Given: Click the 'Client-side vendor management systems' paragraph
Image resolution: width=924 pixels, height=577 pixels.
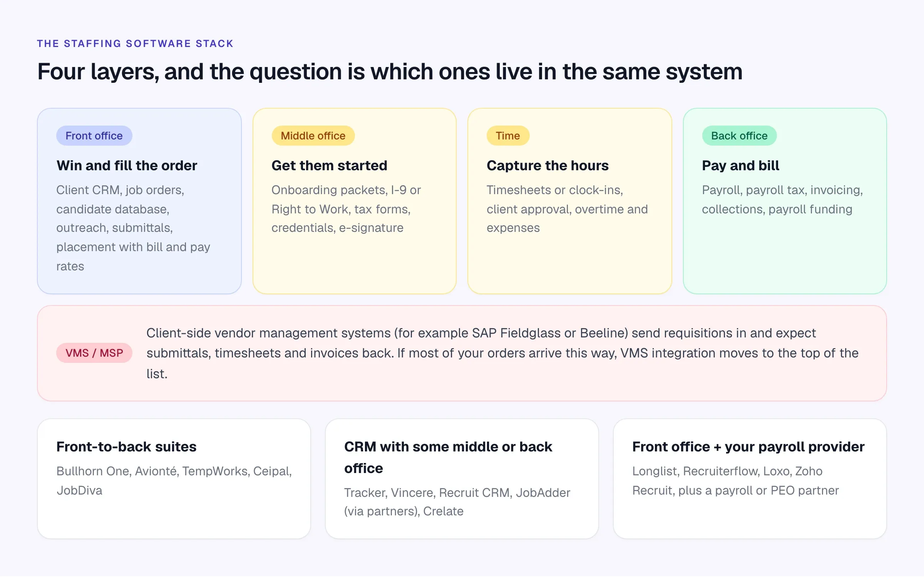Looking at the screenshot, I should [502, 353].
